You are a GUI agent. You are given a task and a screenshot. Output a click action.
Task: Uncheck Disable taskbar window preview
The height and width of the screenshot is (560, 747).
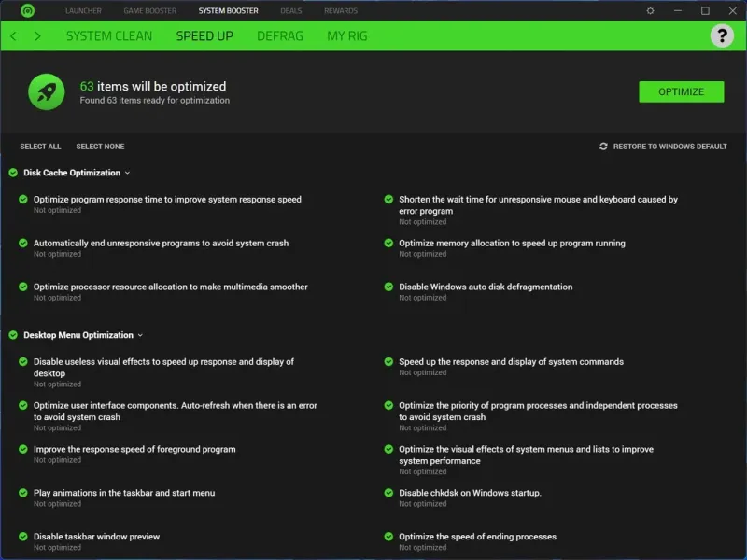coord(22,536)
